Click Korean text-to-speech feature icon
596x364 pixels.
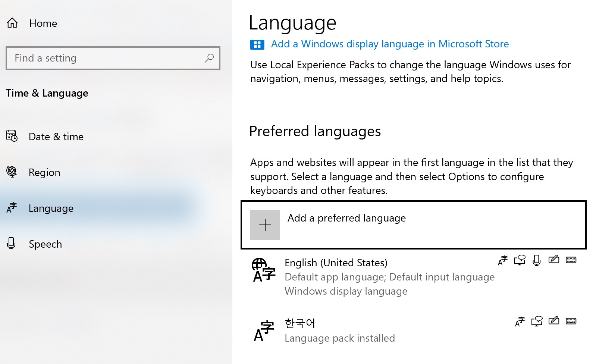(x=537, y=321)
